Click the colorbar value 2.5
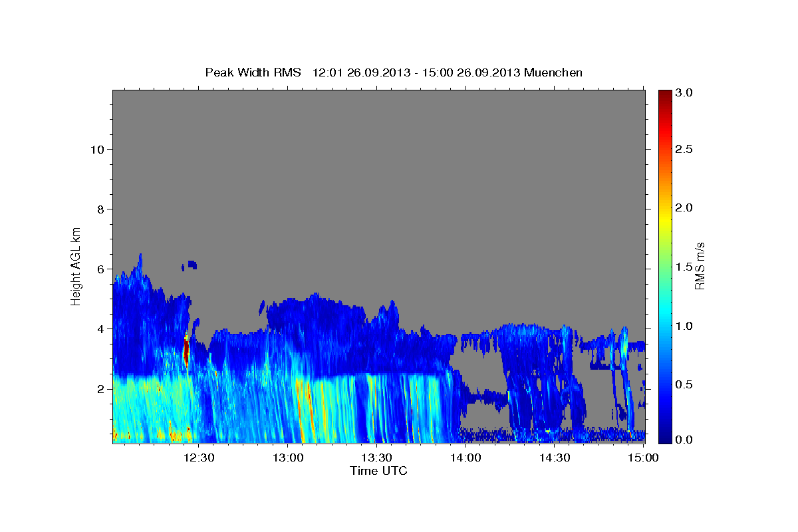Screen dimensions: 798x532 click(685, 150)
